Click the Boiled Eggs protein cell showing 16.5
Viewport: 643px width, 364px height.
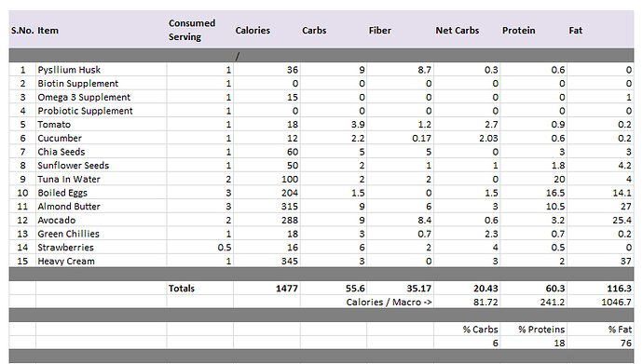(x=534, y=193)
